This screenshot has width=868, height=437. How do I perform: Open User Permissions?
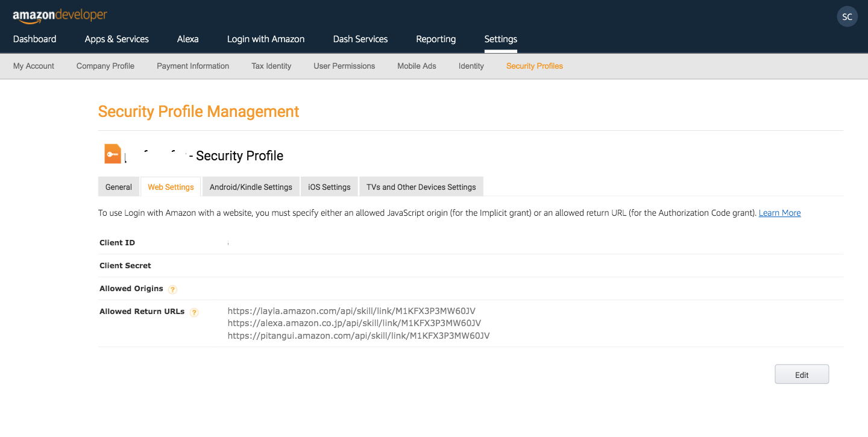point(344,66)
